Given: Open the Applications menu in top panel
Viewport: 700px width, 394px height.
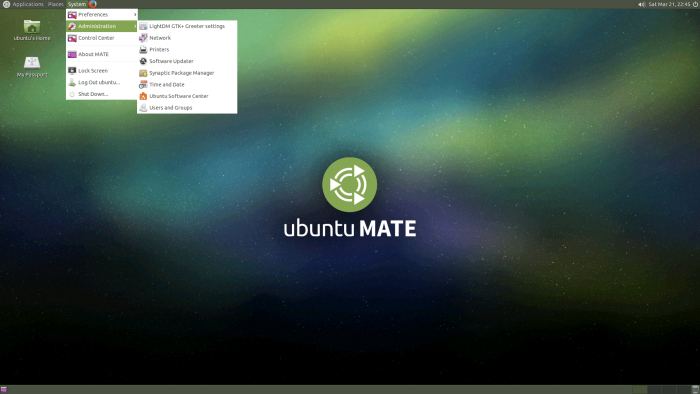Looking at the screenshot, I should pos(28,4).
